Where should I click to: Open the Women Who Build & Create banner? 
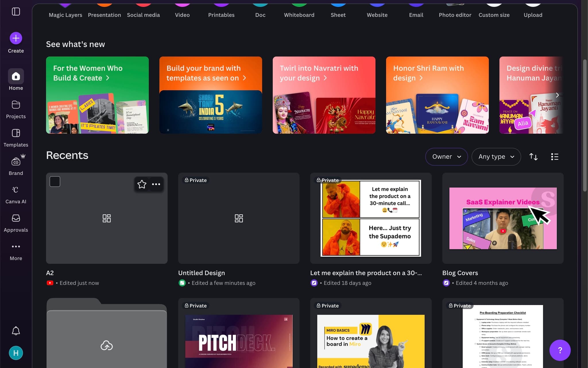(x=97, y=95)
